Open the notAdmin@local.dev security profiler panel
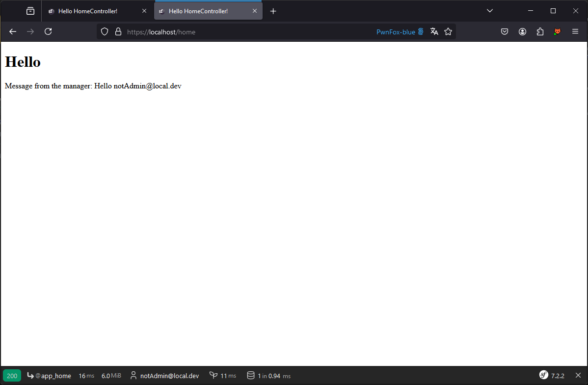Screen dimensions: 588x385 tap(164, 376)
